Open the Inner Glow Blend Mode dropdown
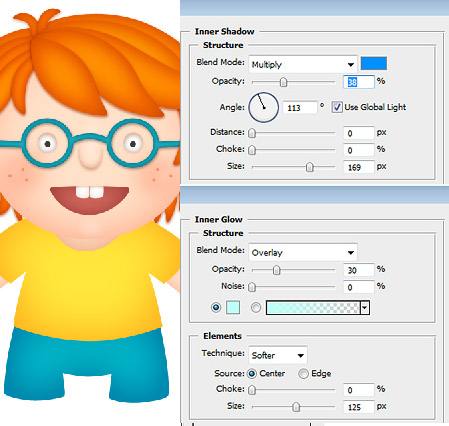The height and width of the screenshot is (426, 449). 303,252
